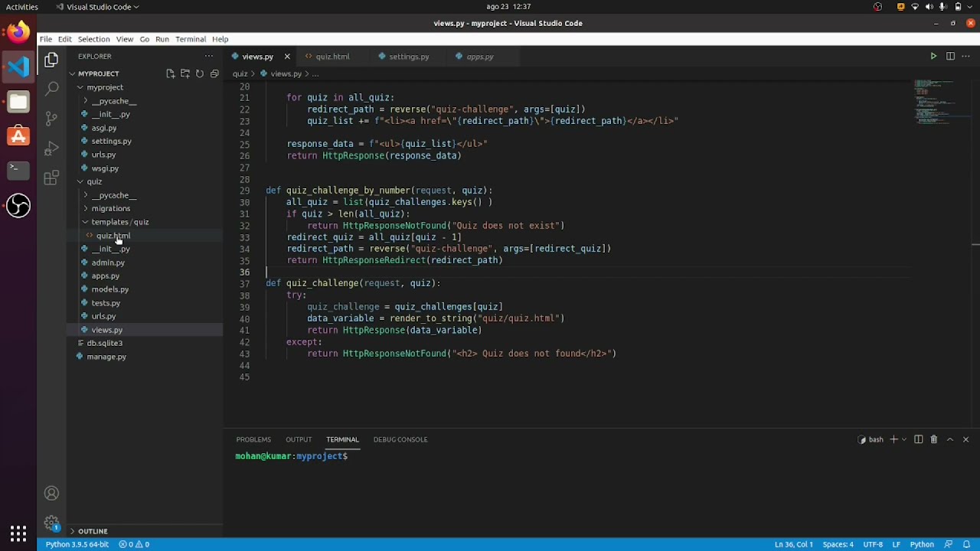Switch to DEBUG CONSOLE panel tab
The width and height of the screenshot is (980, 551).
click(x=400, y=439)
